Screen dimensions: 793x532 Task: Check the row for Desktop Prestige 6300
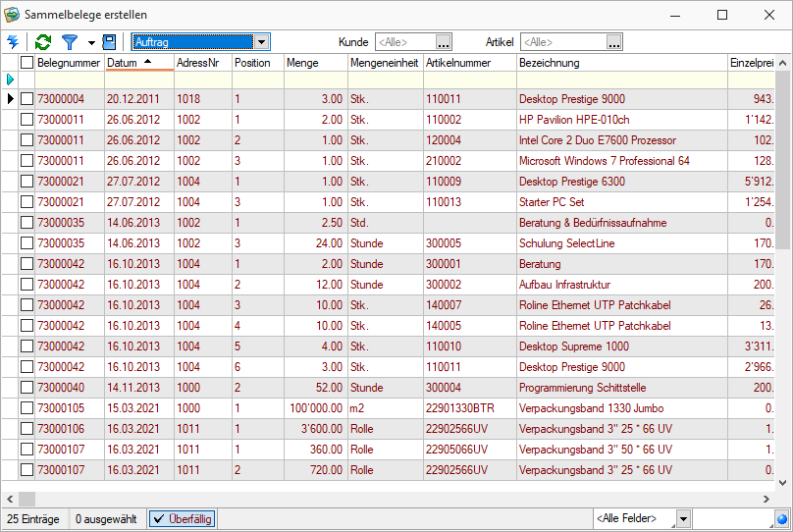point(26,181)
